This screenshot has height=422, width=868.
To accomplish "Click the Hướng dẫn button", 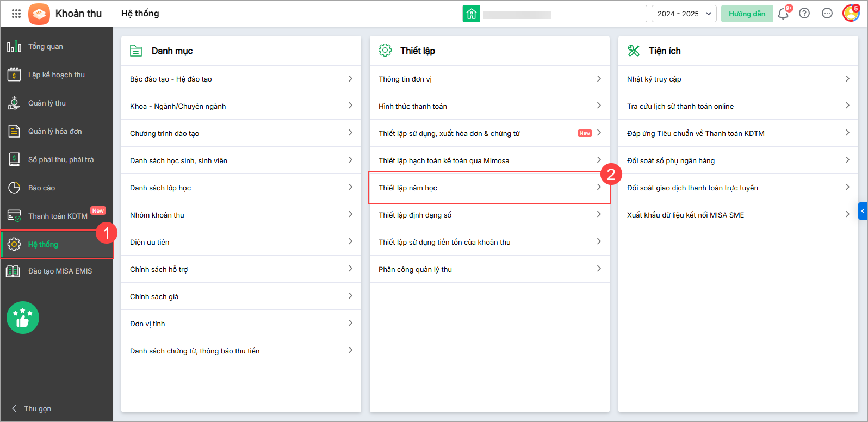I will tap(747, 14).
